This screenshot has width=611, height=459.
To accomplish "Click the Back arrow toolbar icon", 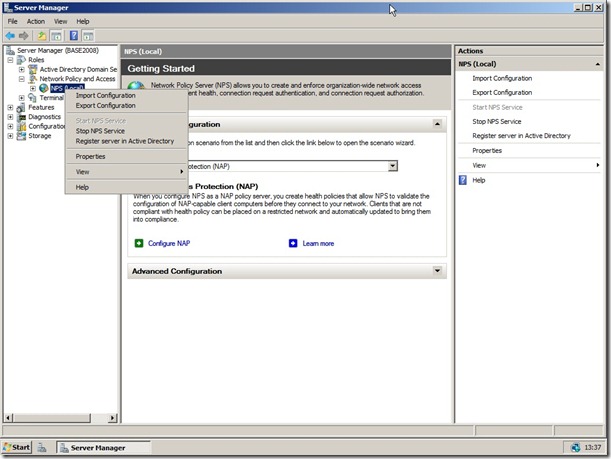I will click(10, 36).
